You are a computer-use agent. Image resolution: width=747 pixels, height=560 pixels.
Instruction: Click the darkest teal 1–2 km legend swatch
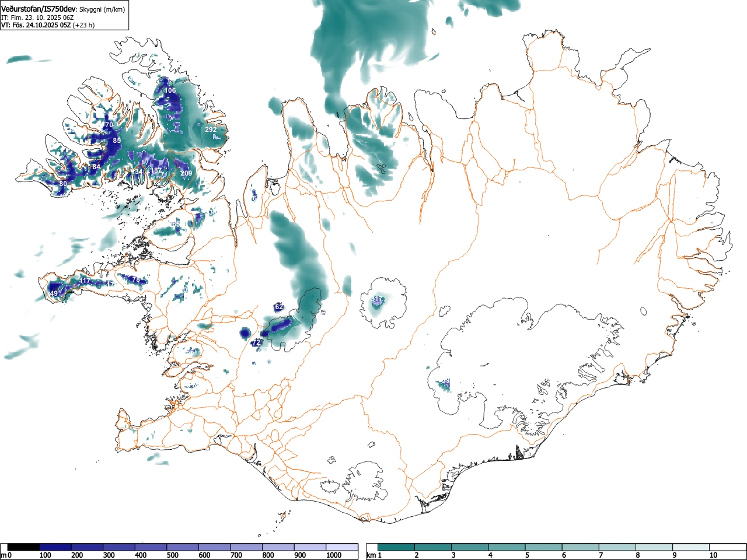[x=396, y=547]
